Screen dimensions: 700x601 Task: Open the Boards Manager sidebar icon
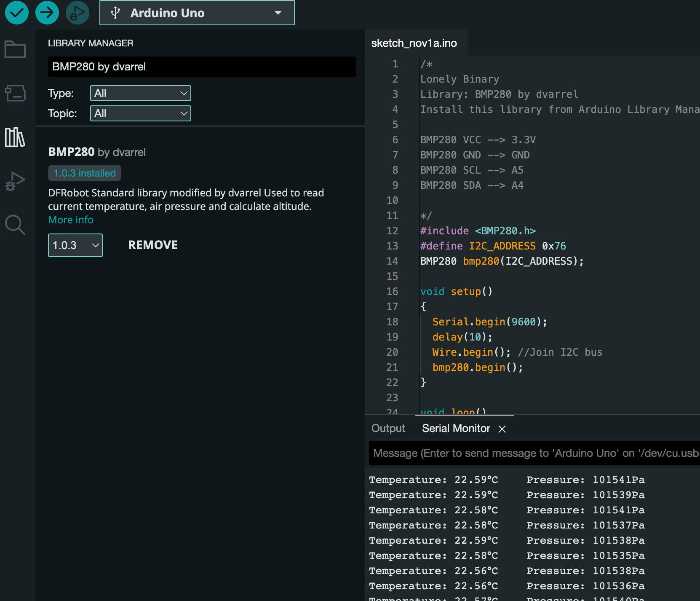pos(15,93)
